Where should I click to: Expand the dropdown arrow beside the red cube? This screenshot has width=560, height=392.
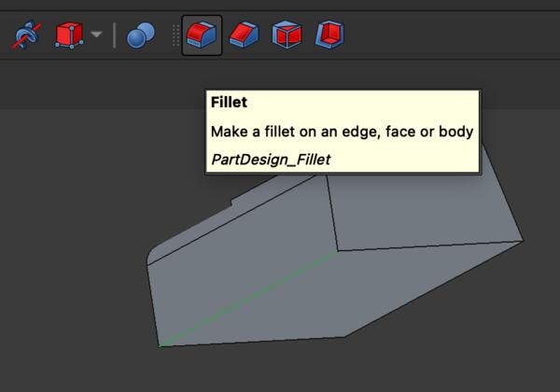pos(96,35)
